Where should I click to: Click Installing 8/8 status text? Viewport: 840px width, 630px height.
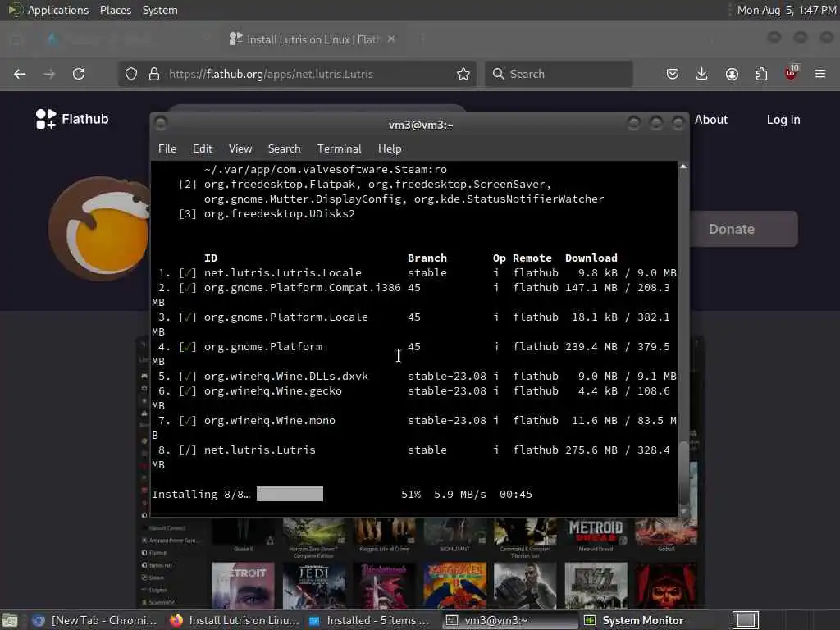click(x=201, y=494)
